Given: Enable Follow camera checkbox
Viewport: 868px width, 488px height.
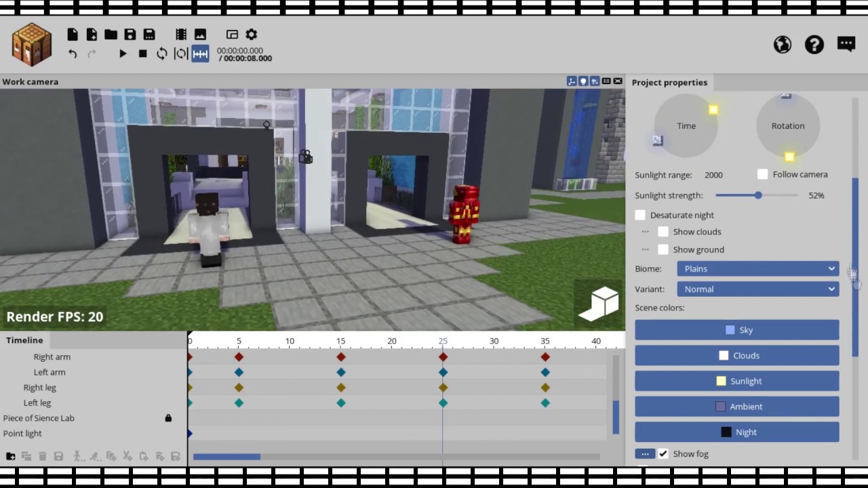Looking at the screenshot, I should [x=763, y=174].
